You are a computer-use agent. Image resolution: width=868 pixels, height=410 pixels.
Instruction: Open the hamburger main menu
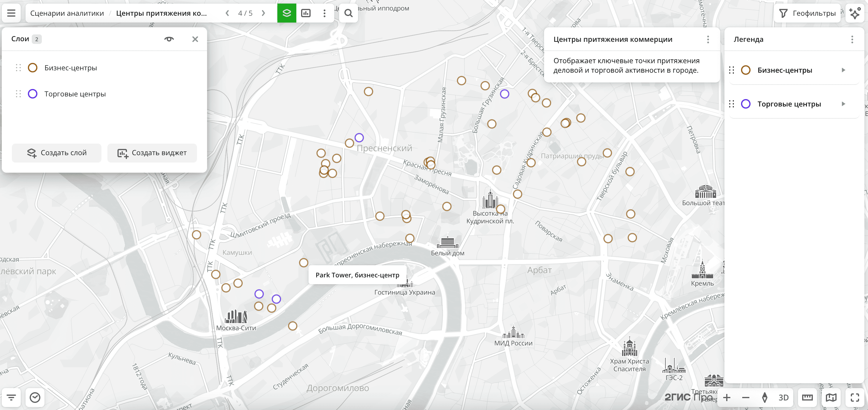tap(11, 13)
